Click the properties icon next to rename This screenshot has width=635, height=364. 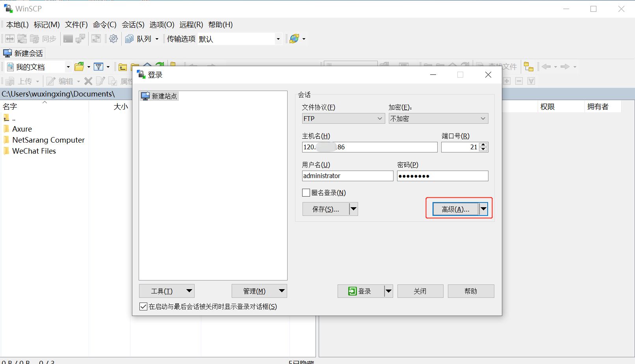(113, 81)
